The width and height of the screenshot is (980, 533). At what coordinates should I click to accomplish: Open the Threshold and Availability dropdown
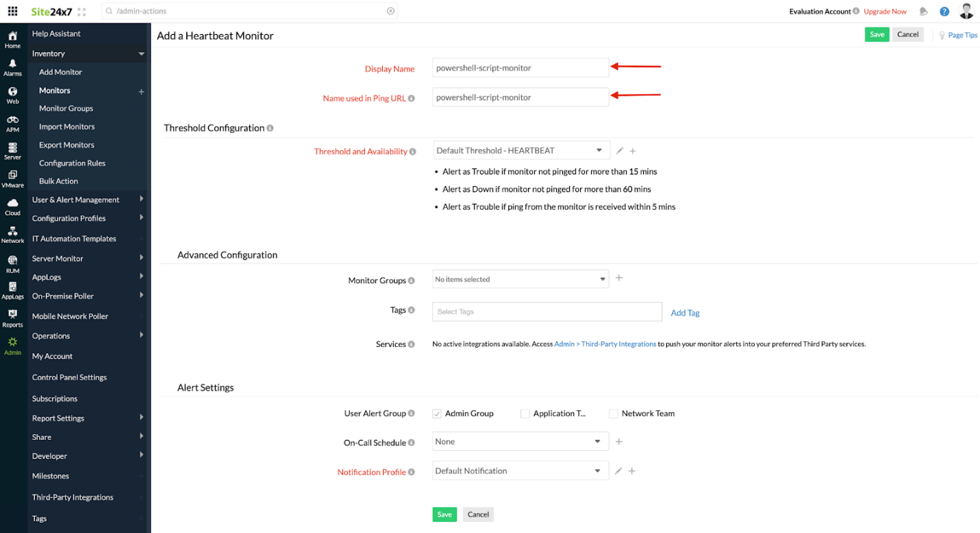(520, 151)
